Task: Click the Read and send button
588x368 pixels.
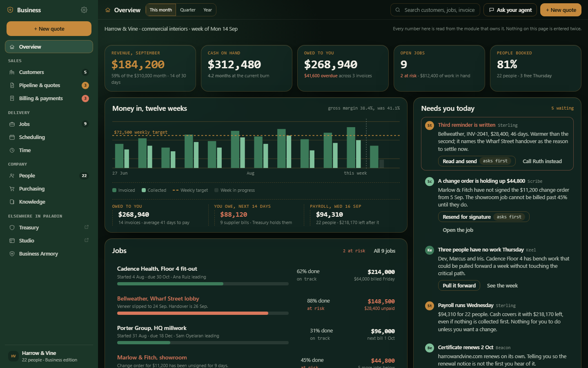Action: tap(477, 161)
